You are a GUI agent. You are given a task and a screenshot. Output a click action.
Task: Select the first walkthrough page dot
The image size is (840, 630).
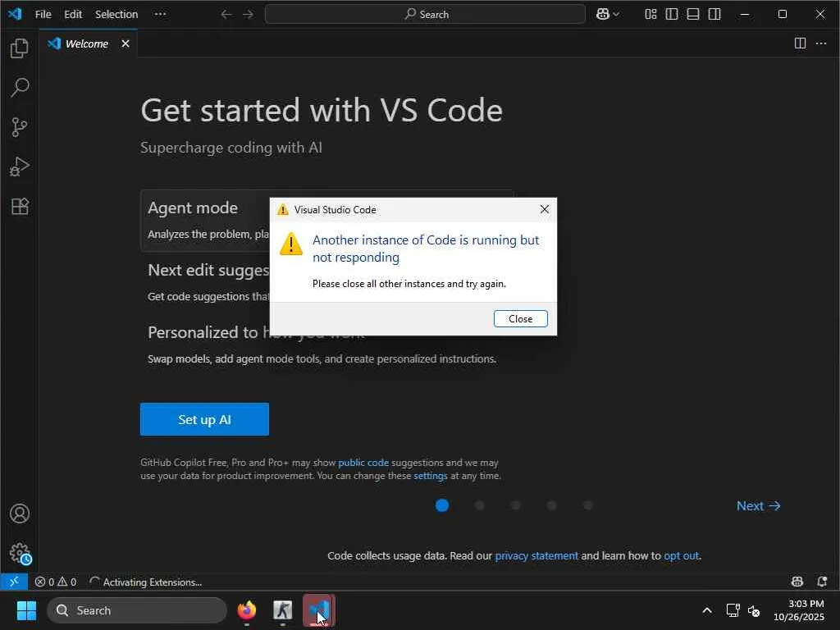(x=442, y=505)
